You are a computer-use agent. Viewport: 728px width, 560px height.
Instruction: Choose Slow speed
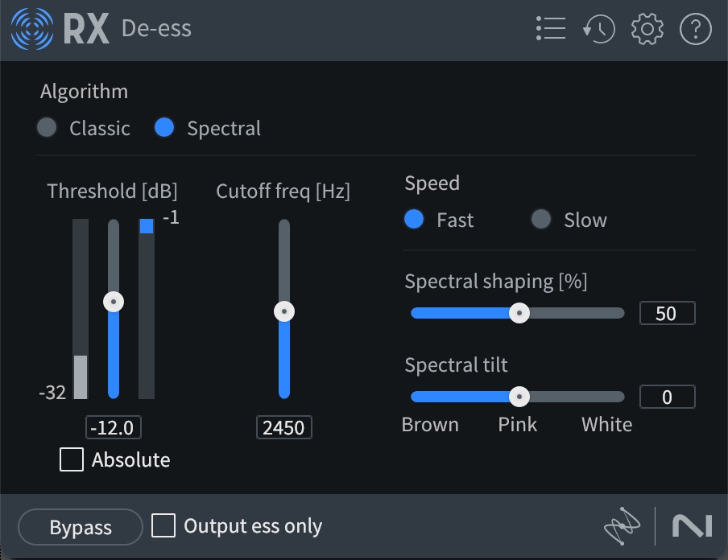[x=541, y=219]
